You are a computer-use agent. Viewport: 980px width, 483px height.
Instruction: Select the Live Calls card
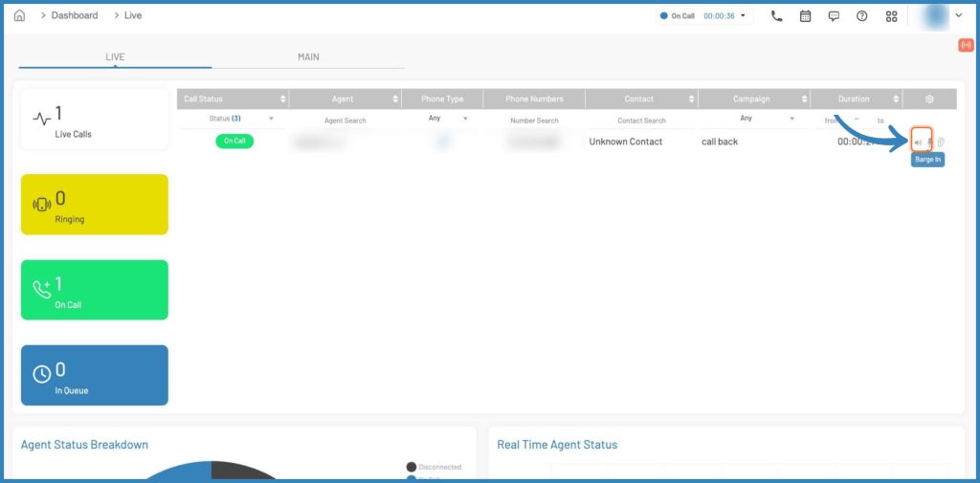(95, 119)
